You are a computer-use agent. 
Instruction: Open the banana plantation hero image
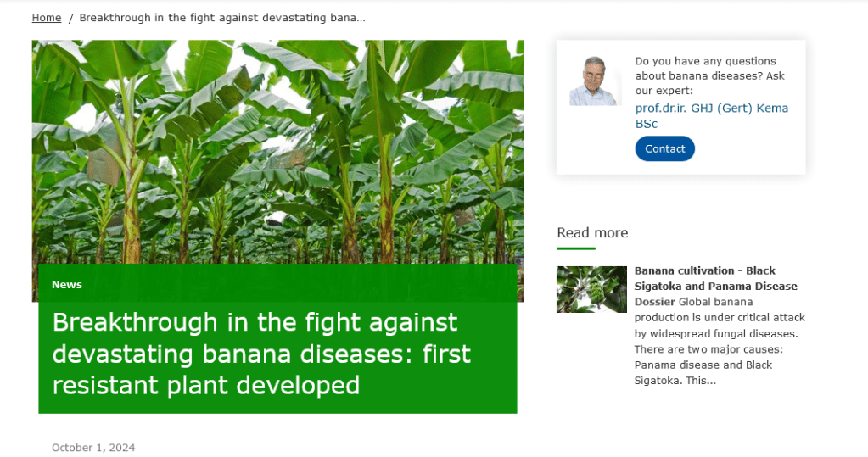pyautogui.click(x=277, y=153)
